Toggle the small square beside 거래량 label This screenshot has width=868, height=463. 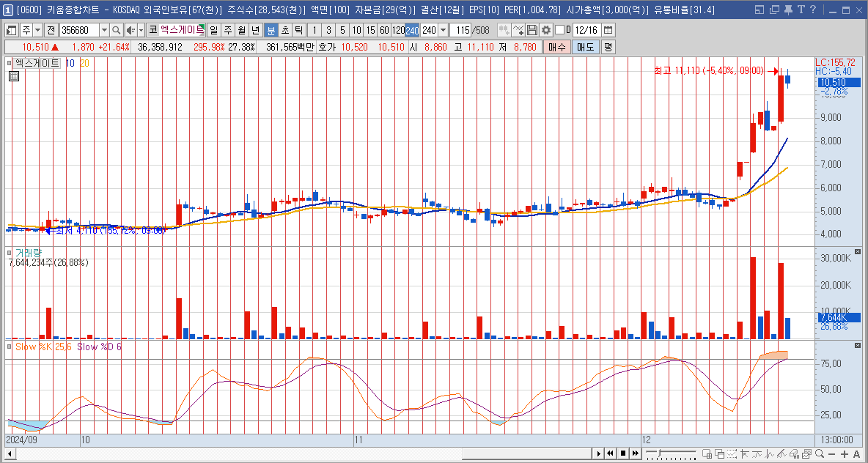(x=10, y=252)
